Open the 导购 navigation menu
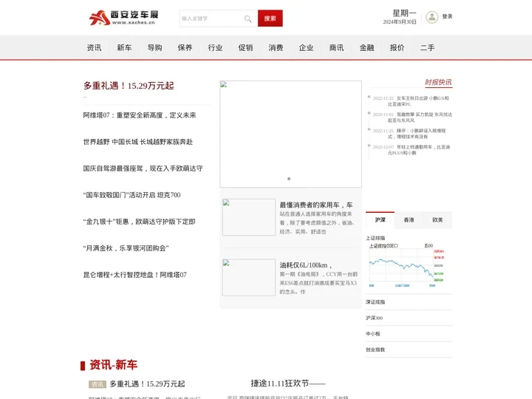Viewport: 532px width, 399px height. (x=154, y=48)
